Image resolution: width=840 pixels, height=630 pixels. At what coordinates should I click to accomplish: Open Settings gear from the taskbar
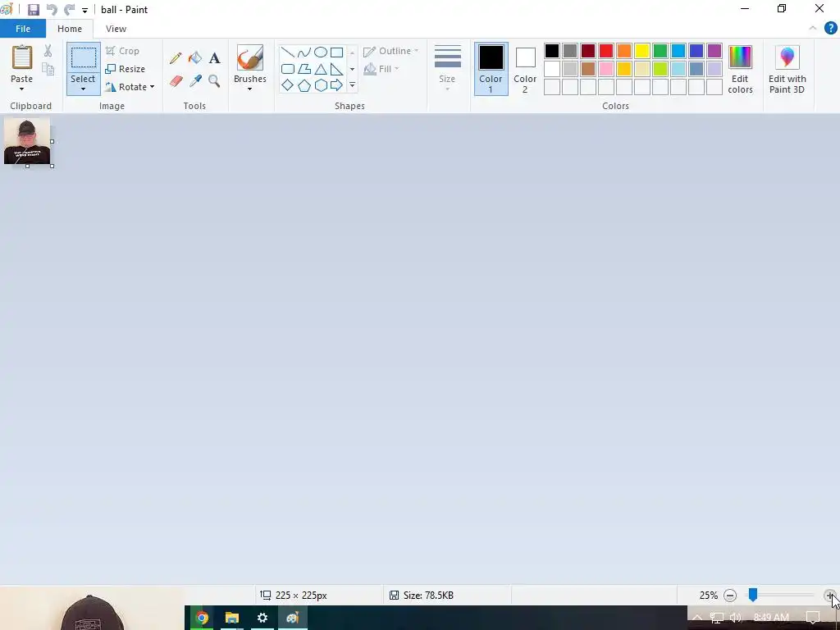262,618
